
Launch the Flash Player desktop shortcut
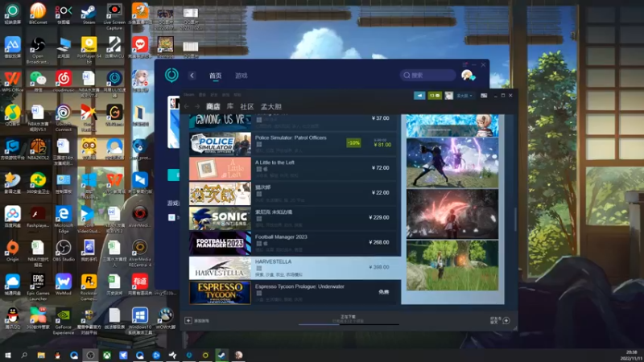(x=38, y=216)
